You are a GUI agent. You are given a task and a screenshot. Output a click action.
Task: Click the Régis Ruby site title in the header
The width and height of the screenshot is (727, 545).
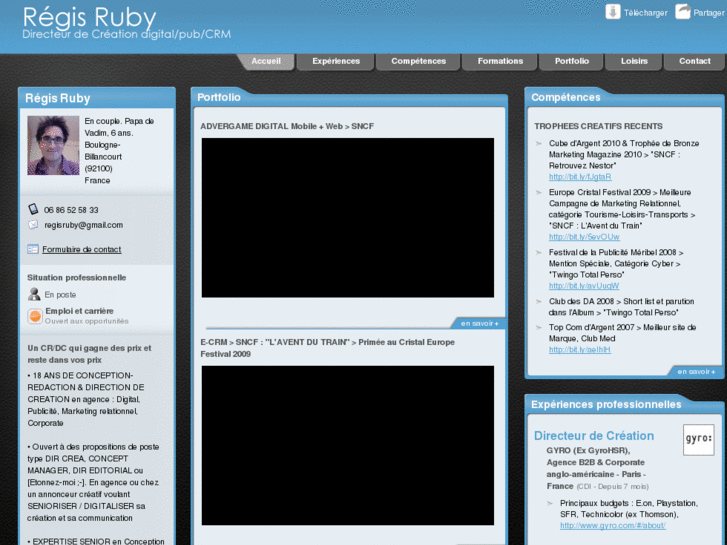click(x=89, y=17)
